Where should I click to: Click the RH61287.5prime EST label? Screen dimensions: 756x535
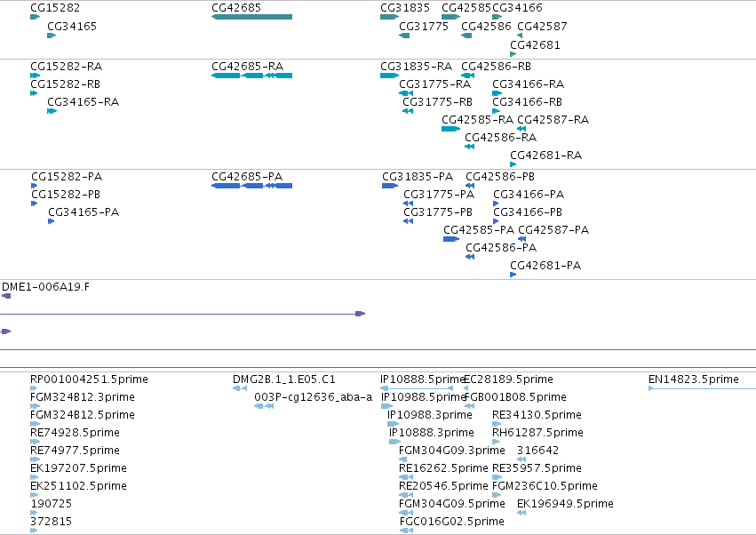537,433
